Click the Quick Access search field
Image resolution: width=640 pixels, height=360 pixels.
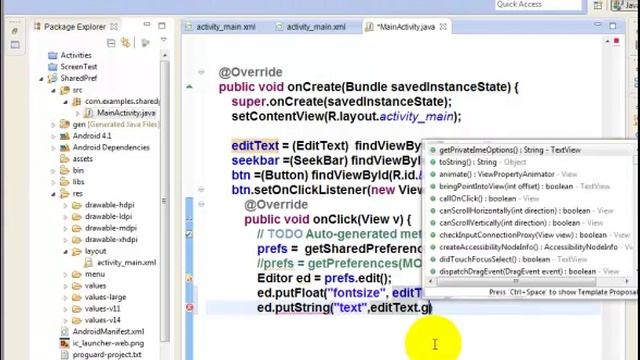point(538,4)
